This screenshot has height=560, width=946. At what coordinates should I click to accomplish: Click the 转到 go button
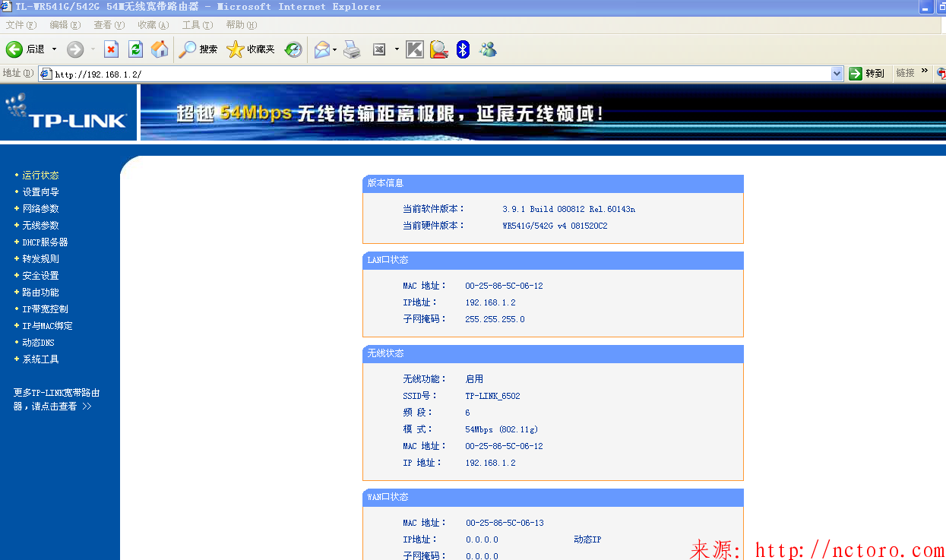867,74
